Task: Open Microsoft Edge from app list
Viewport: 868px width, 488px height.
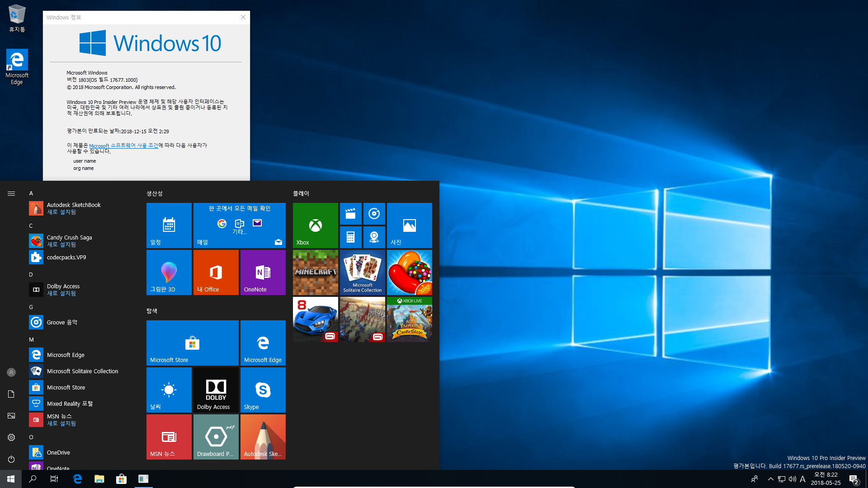Action: tap(81, 355)
